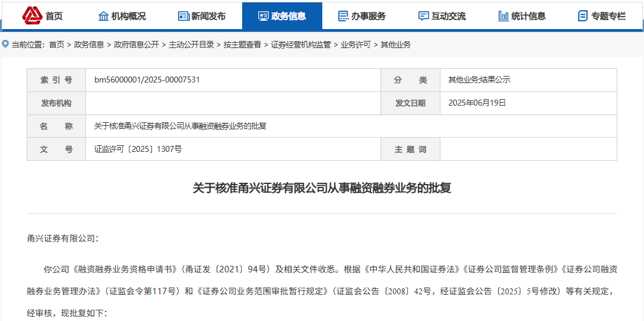Click the building icon beside 机构概况
Viewport: 644px width, 321px height.
click(103, 17)
